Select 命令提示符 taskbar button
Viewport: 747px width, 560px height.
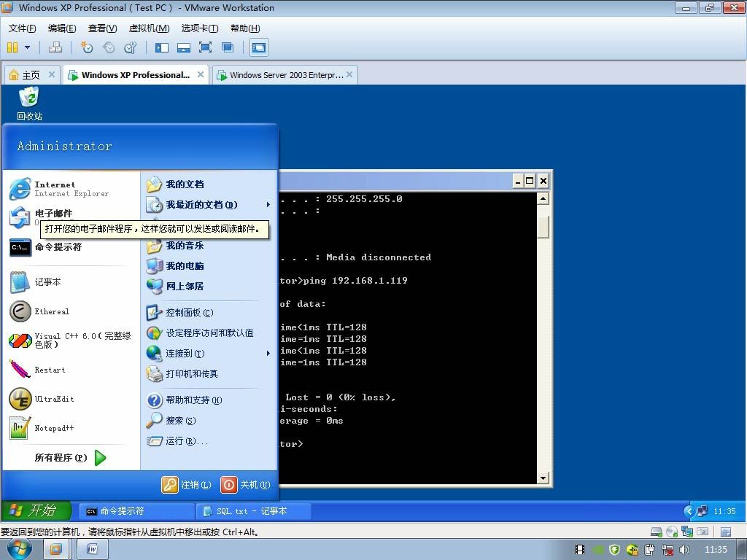tap(136, 511)
